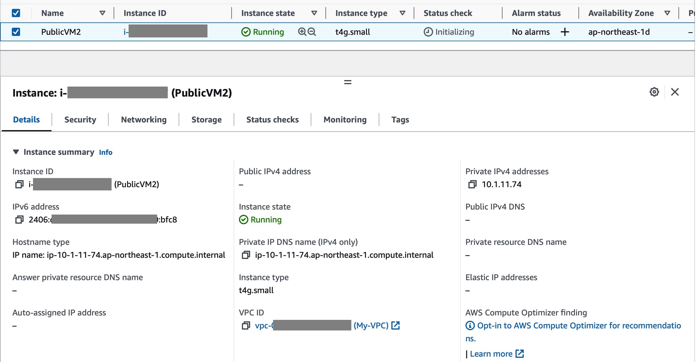Close the instance details panel
Image resolution: width=700 pixels, height=362 pixels.
(675, 92)
